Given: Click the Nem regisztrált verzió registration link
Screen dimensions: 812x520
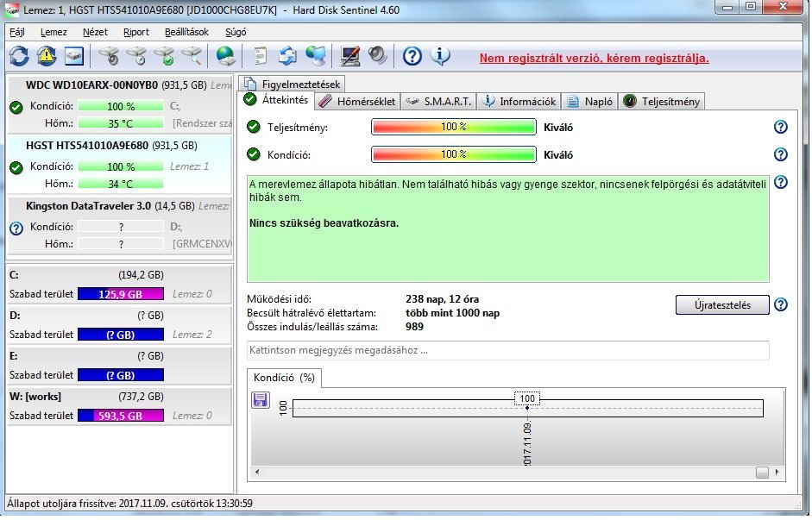Looking at the screenshot, I should tap(594, 58).
